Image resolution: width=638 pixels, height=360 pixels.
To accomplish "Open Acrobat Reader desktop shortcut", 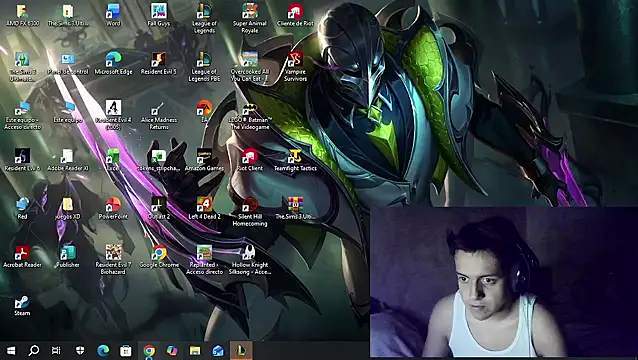I will point(22,256).
